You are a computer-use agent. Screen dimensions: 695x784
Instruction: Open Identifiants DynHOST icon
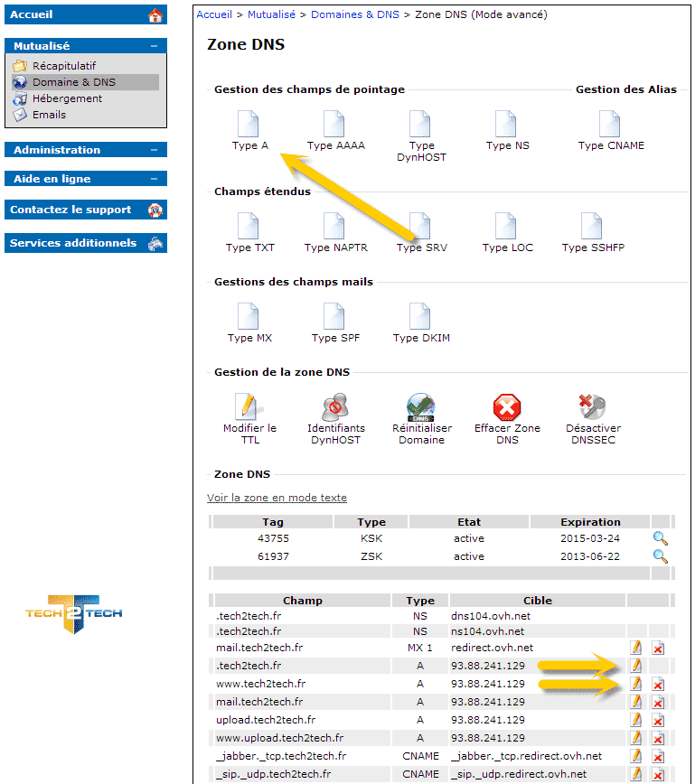pos(335,408)
